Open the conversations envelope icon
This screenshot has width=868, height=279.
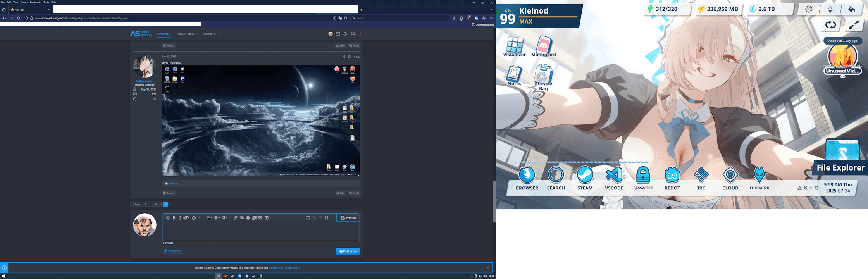(338, 34)
